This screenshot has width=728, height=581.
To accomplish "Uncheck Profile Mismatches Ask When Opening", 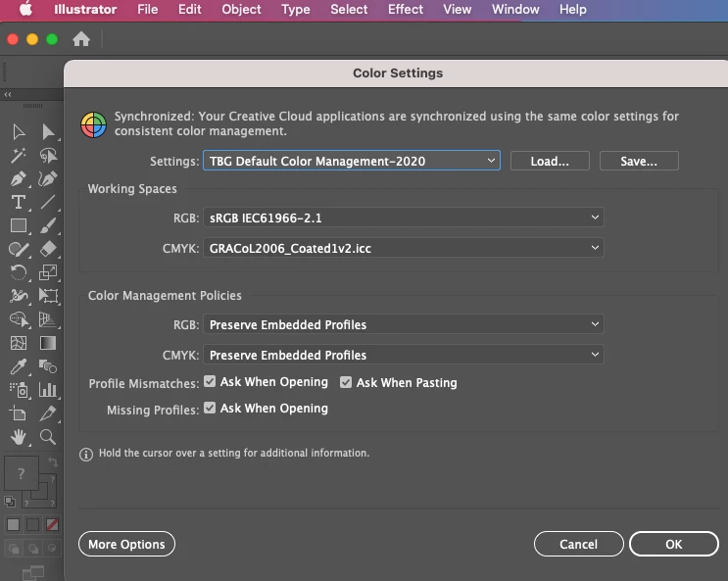I will click(x=210, y=382).
